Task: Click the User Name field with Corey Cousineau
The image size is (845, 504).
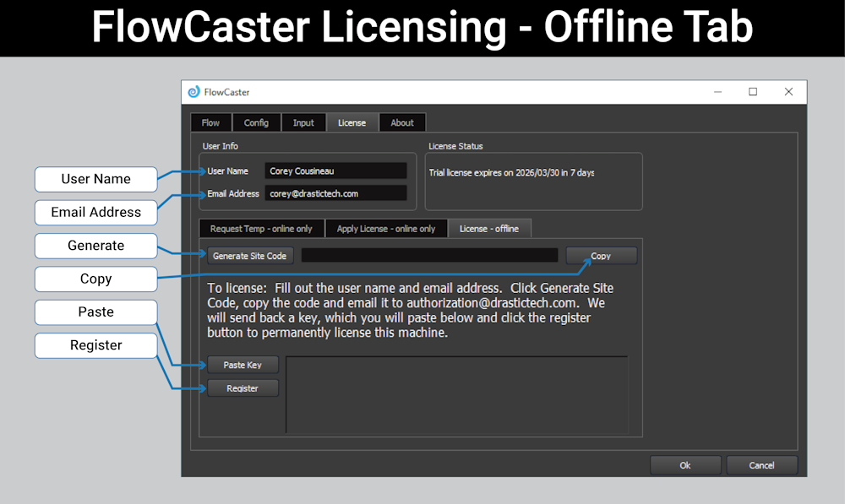Action: (x=335, y=171)
